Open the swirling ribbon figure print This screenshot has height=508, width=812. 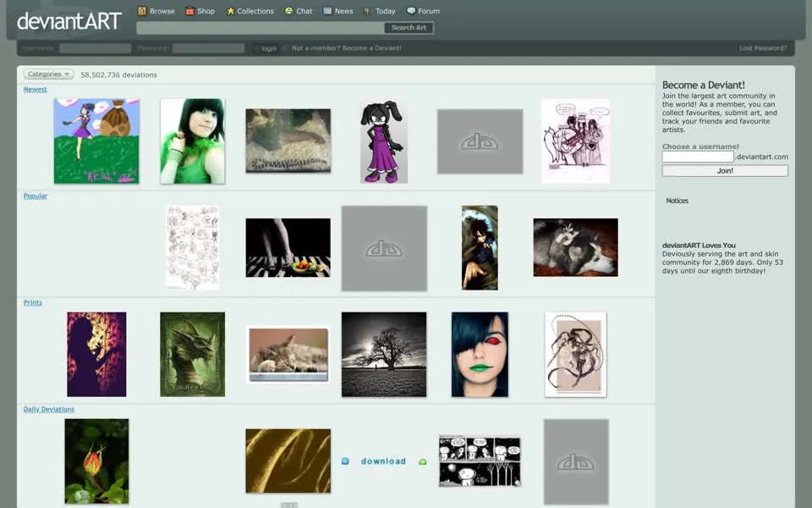pyautogui.click(x=576, y=355)
